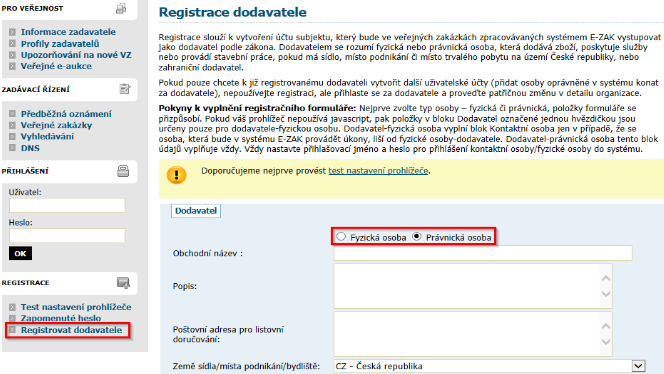Screen dimensions: 664x374
Task: Click bullet icon beside Test nastavení prohlížeče
Action: click(12, 307)
